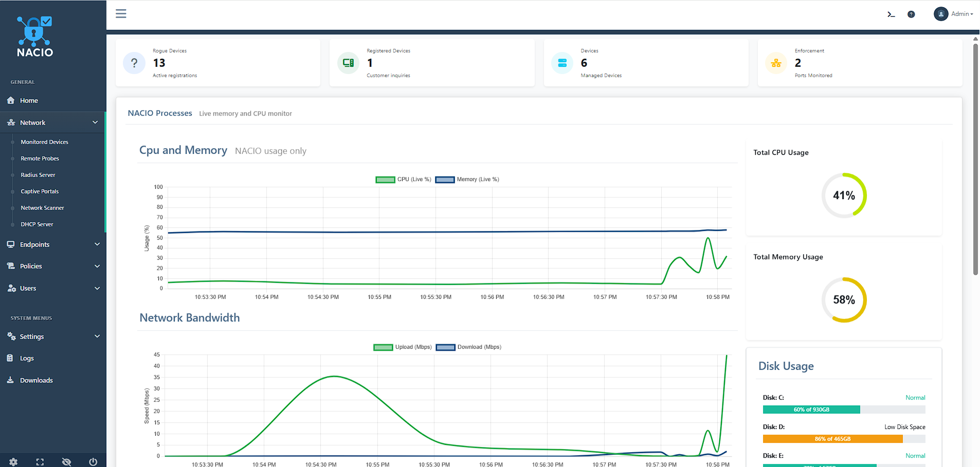Click Low Disk Space status label

coord(904,427)
